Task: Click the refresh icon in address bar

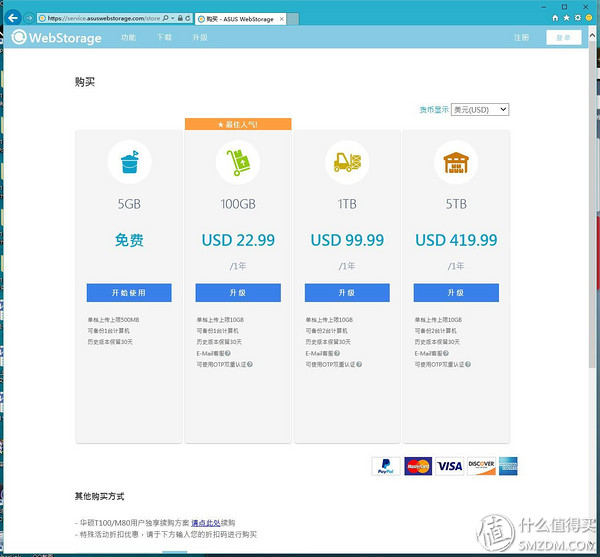Action: point(188,18)
